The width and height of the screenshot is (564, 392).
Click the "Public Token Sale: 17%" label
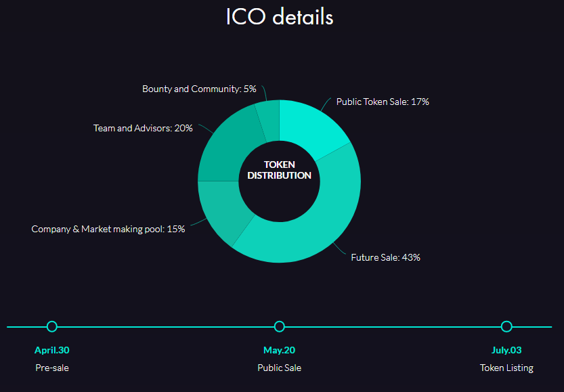[x=383, y=102]
